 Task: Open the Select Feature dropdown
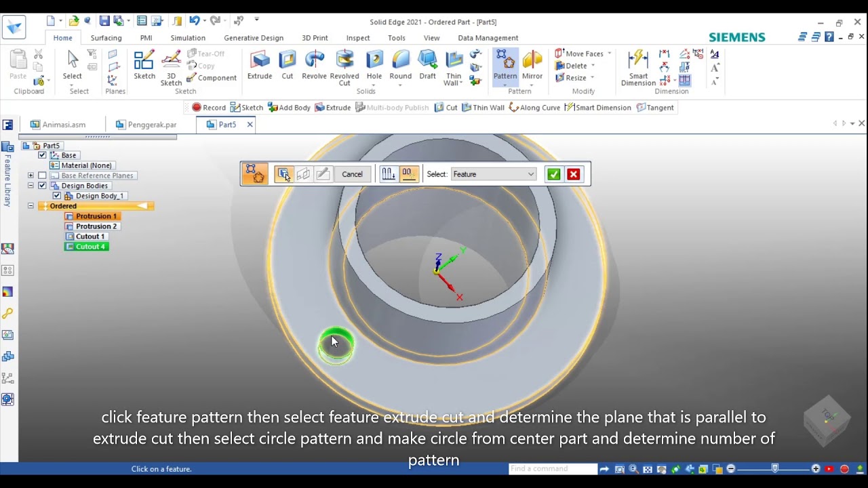point(493,174)
